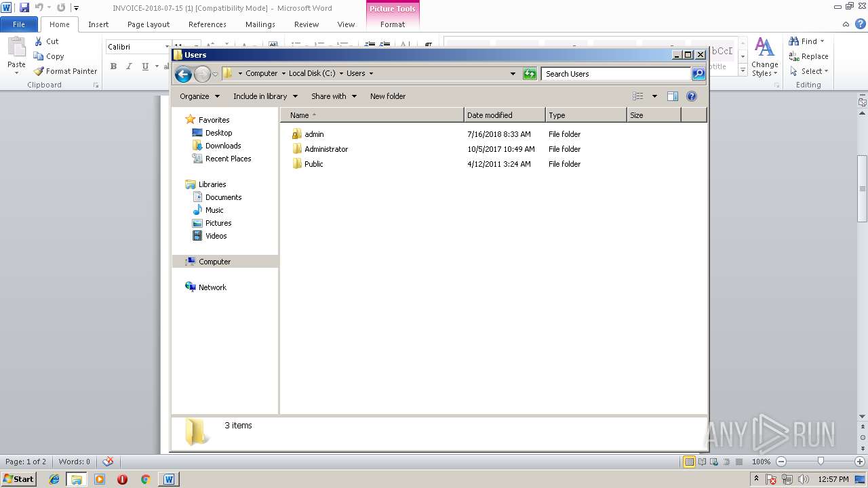Image resolution: width=868 pixels, height=488 pixels.
Task: Click the Copy command in Clipboard group
Action: (x=49, y=56)
